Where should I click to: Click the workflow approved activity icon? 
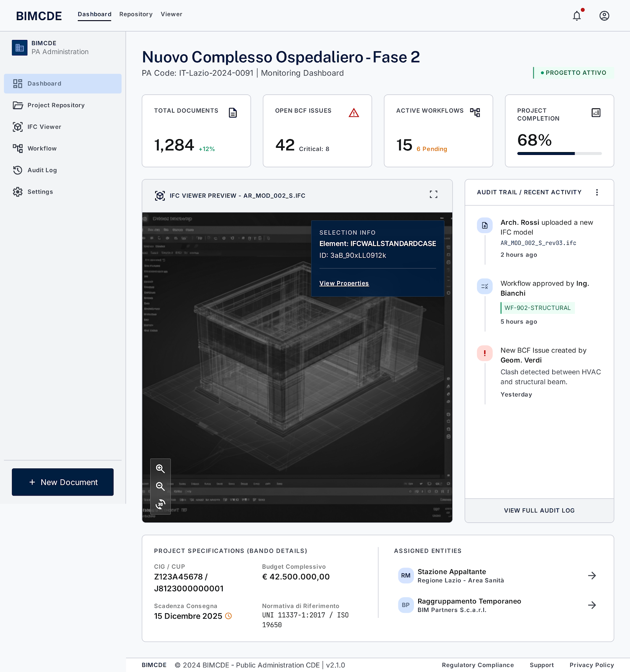pos(485,286)
